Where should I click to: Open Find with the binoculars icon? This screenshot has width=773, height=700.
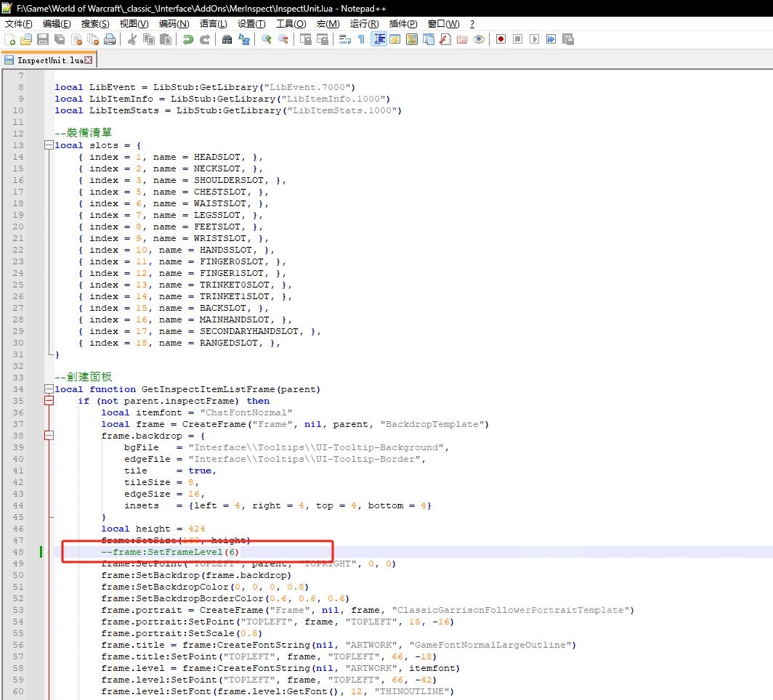[227, 39]
